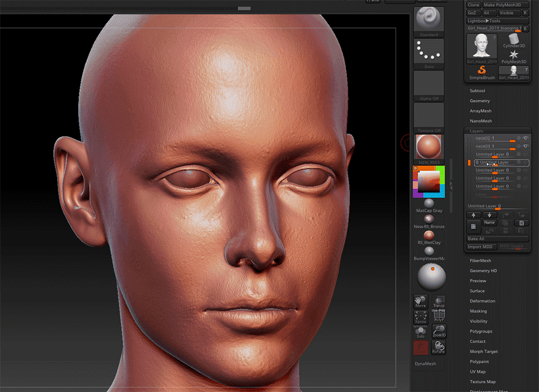Viewport: 539px width, 392px height.
Task: Click the GoZ Visible button
Action: click(509, 13)
